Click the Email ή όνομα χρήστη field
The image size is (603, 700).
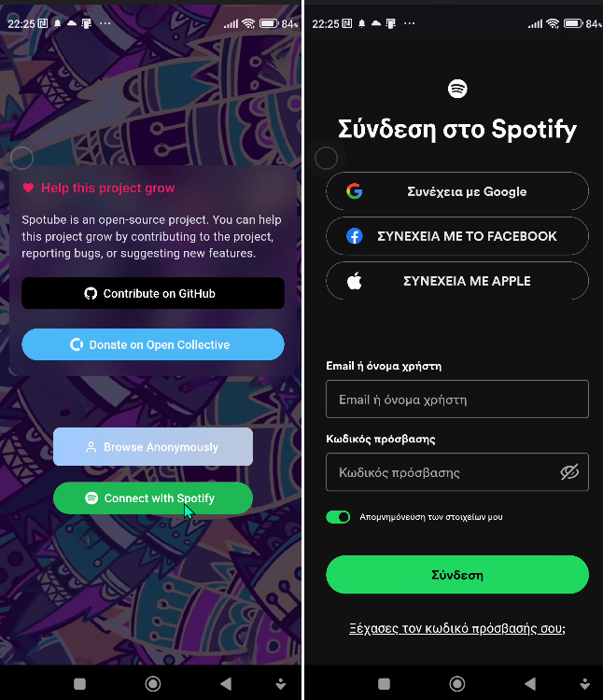coord(457,399)
